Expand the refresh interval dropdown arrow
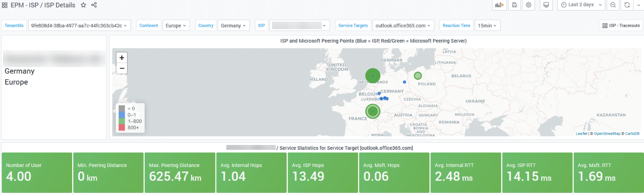This screenshot has width=644, height=193. pyautogui.click(x=638, y=5)
